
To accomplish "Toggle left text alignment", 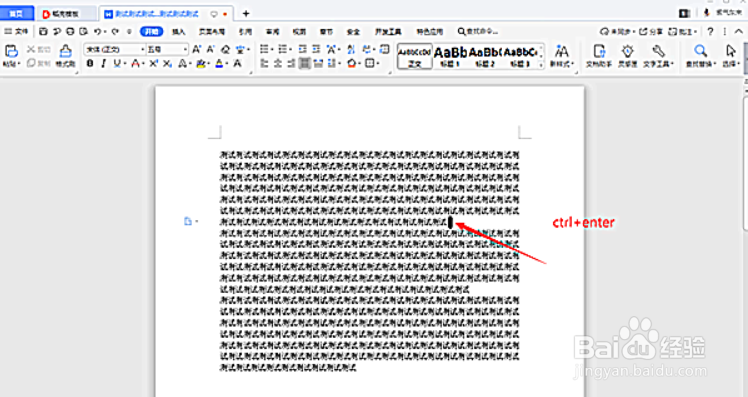I will (x=264, y=63).
